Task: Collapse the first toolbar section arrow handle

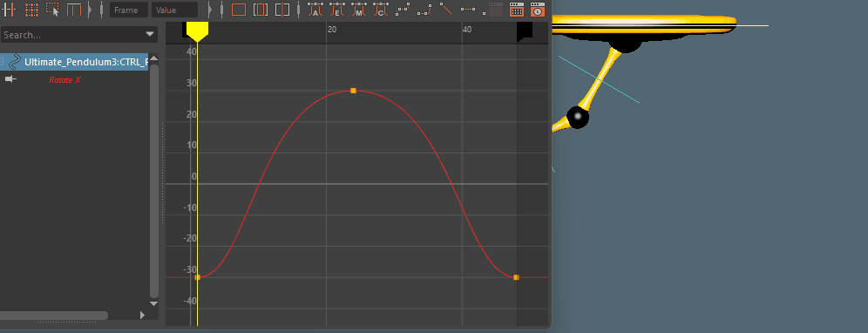Action: pos(91,10)
